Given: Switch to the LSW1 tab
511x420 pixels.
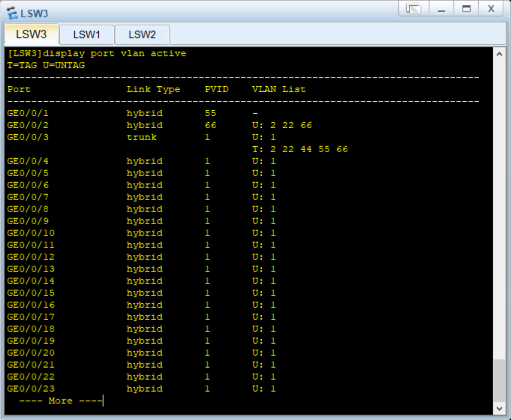Looking at the screenshot, I should [87, 34].
